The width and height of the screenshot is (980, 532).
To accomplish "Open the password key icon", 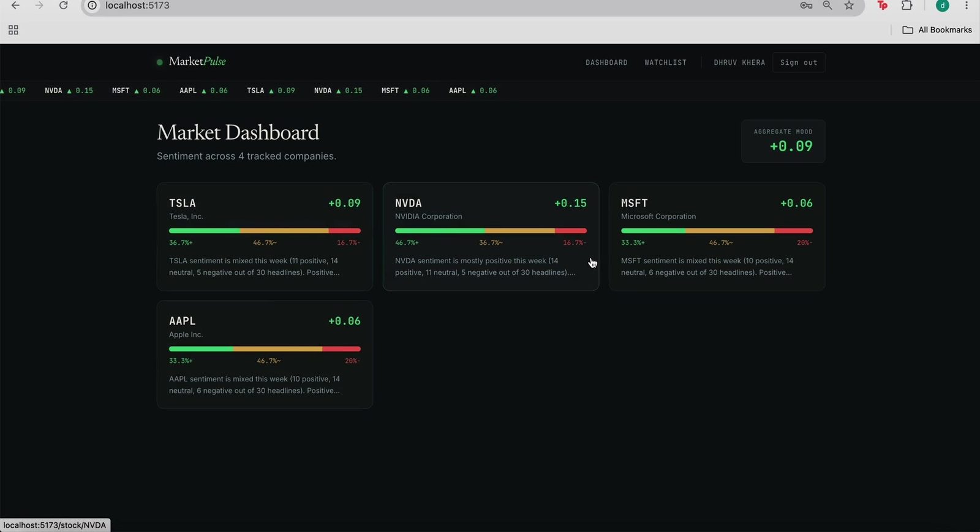I will pos(806,6).
